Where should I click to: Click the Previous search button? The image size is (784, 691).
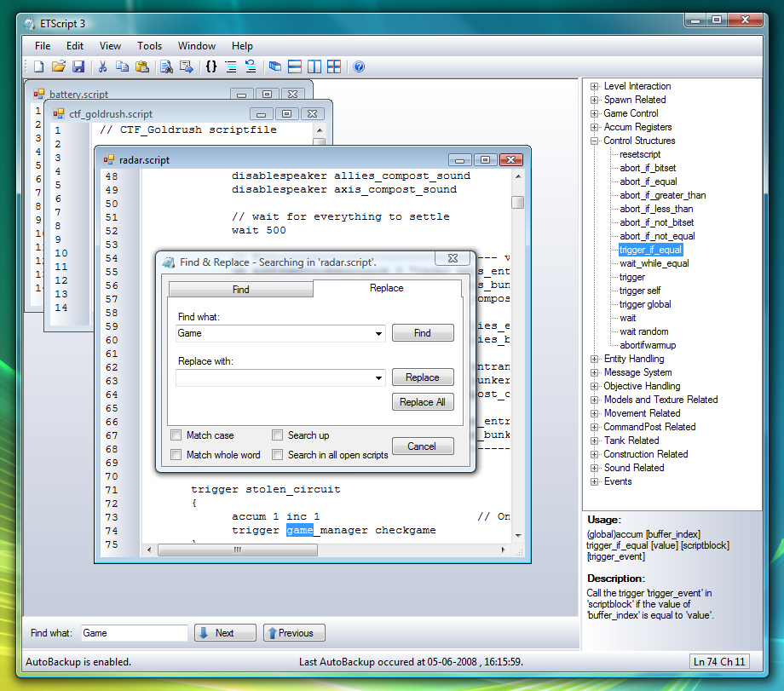pyautogui.click(x=294, y=632)
